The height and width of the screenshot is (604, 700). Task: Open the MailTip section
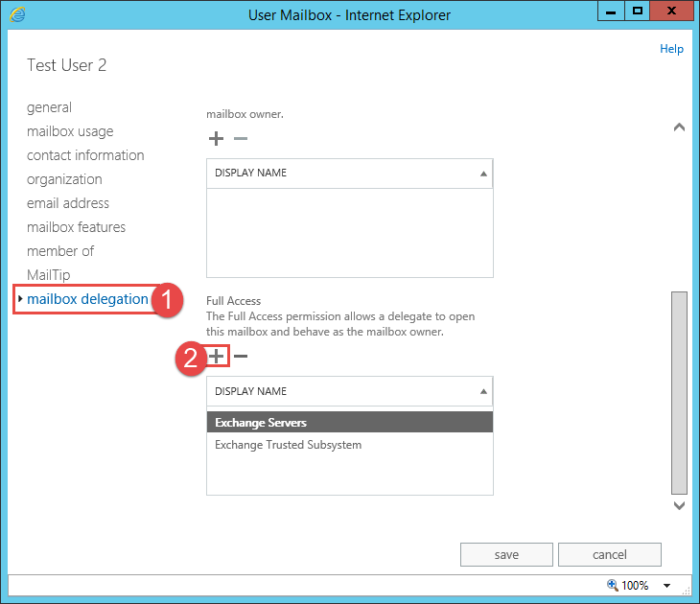point(48,275)
